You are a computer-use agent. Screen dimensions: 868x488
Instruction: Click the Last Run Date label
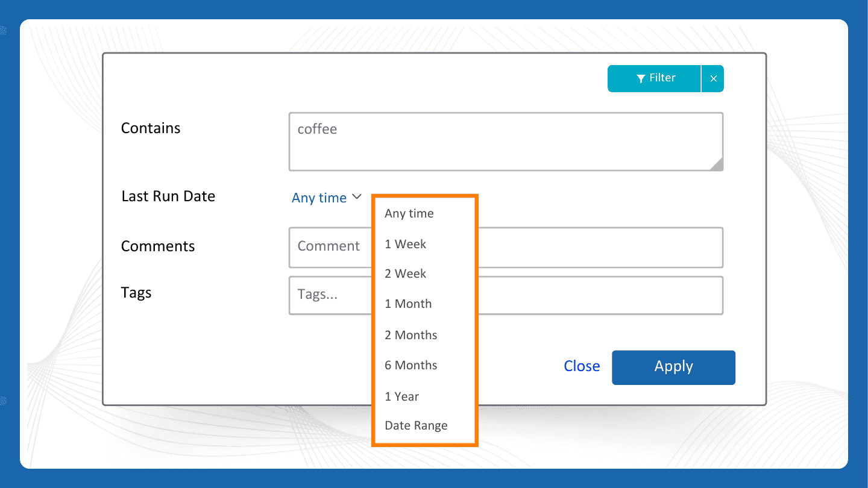[x=168, y=196]
